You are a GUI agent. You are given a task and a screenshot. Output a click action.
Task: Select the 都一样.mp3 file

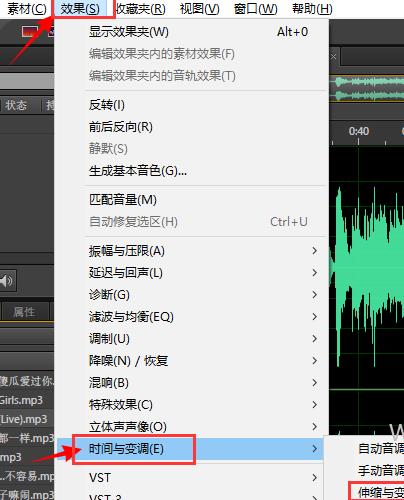tap(27, 438)
